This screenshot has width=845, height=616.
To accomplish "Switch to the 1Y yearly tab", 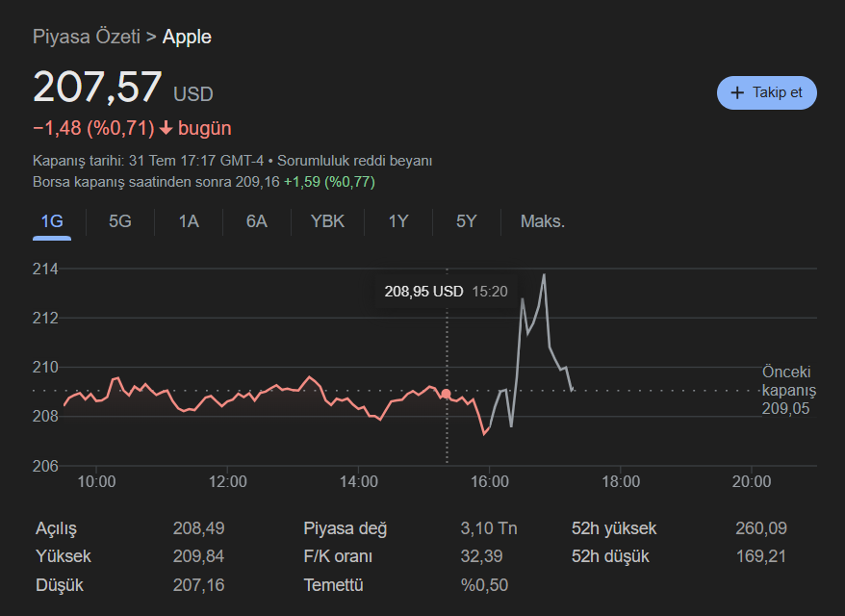I will [x=398, y=221].
